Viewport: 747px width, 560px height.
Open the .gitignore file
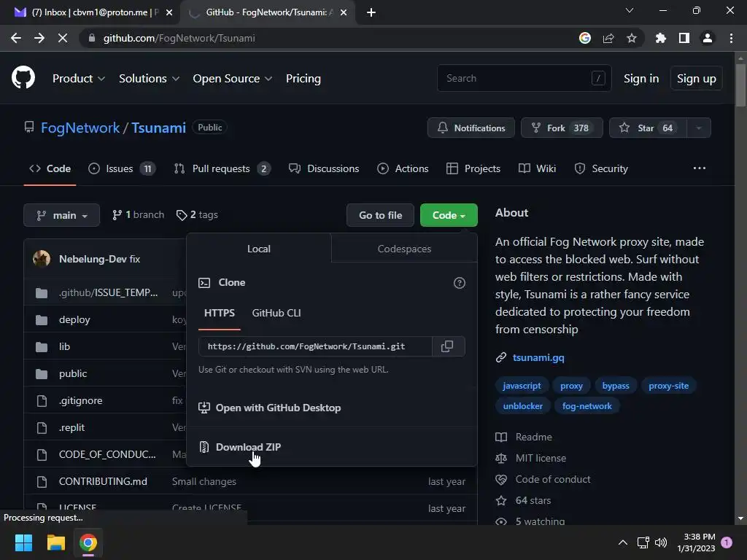click(x=80, y=400)
